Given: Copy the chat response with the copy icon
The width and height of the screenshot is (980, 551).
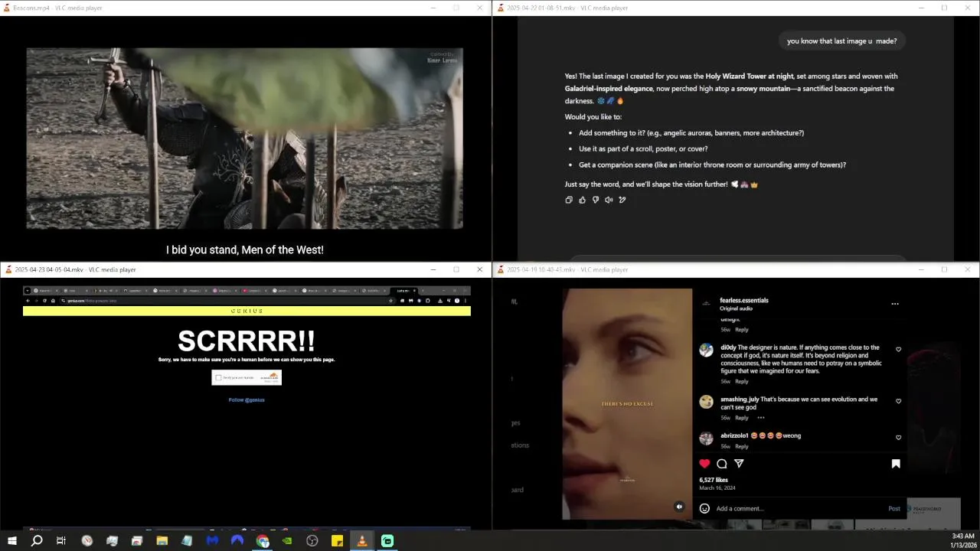Looking at the screenshot, I should 569,200.
